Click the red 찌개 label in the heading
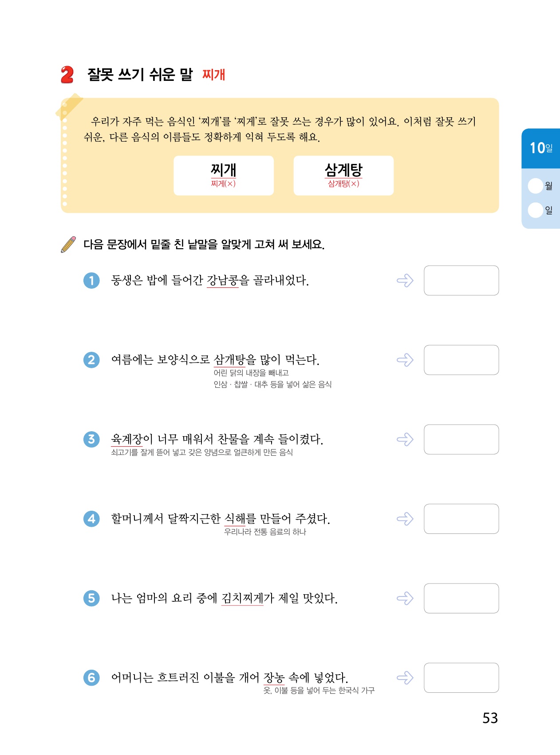Viewport: 560px width, 755px height. click(213, 75)
